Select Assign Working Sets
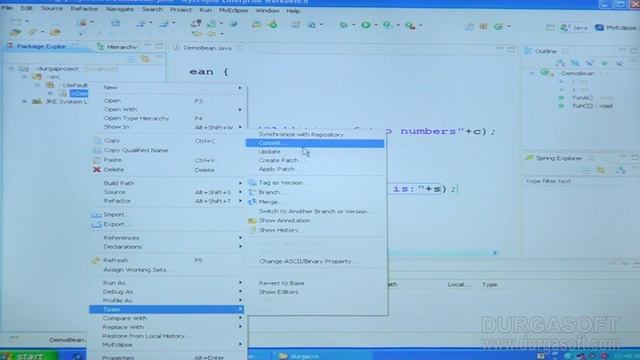This screenshot has width=640, height=360. tap(138, 270)
